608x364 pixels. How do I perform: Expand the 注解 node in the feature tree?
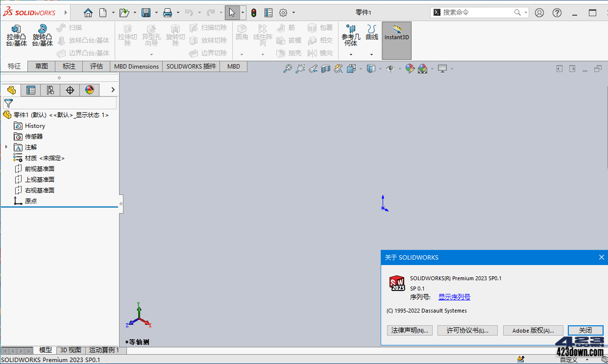click(6, 147)
